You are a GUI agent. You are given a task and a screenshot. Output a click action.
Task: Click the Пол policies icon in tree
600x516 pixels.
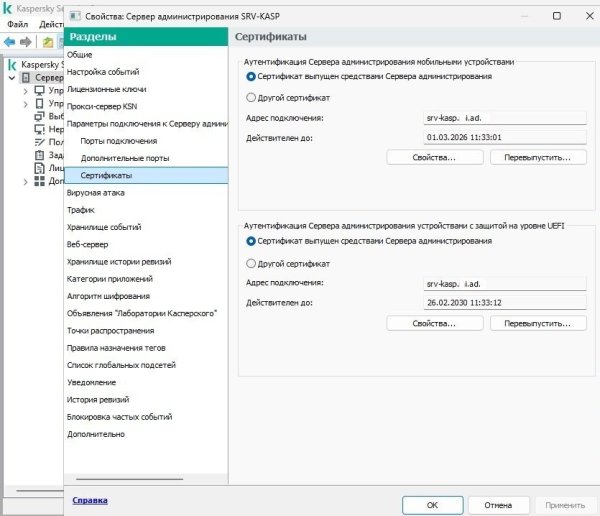pos(39,142)
